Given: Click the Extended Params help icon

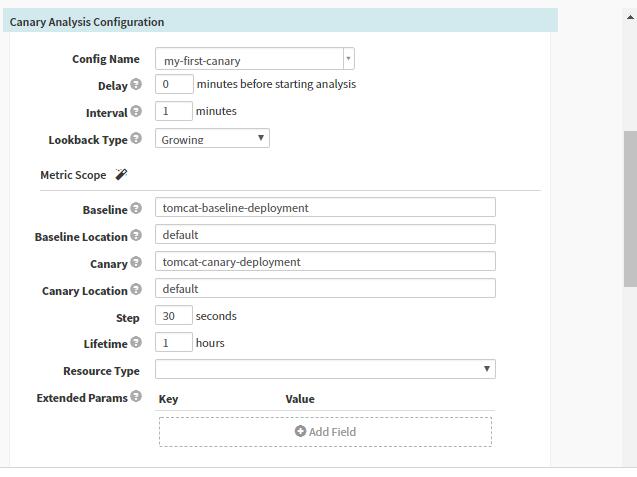Looking at the screenshot, I should [136, 397].
